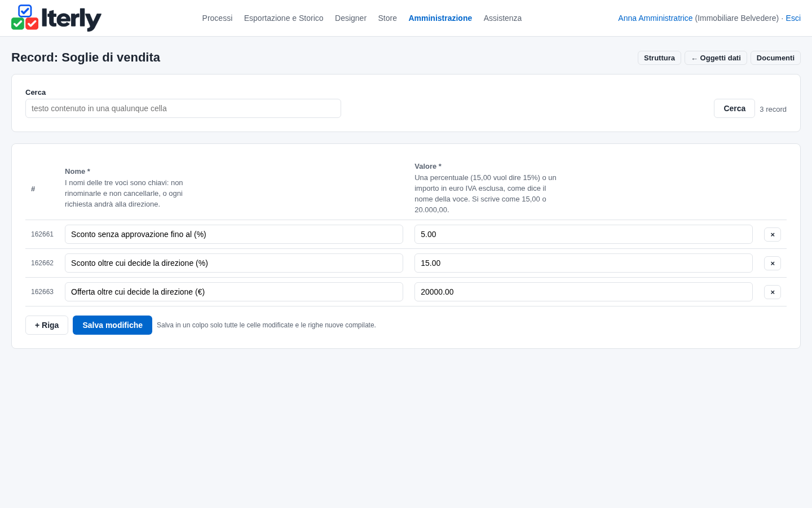Open the Documenti button
Screen dimensions: 812x508
775,58
